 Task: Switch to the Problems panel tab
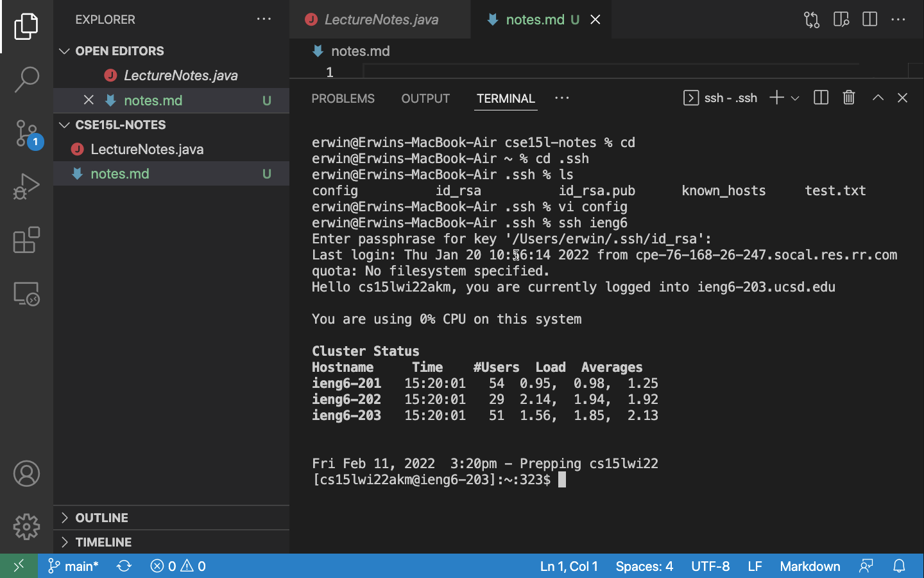343,98
